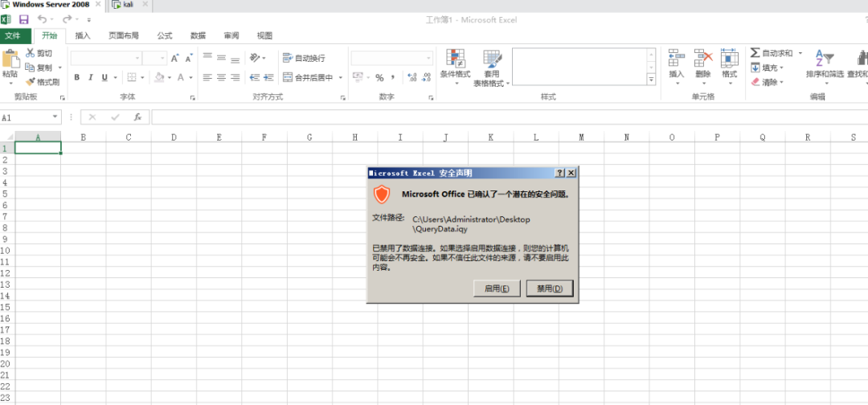Click Enable (启用) in security dialog
Screen dimensions: 868x405
[497, 288]
